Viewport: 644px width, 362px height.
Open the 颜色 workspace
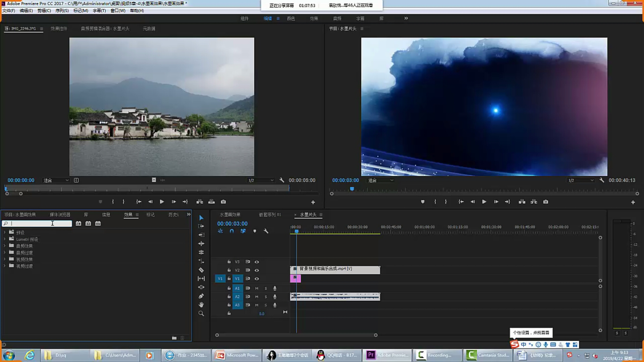[291, 18]
